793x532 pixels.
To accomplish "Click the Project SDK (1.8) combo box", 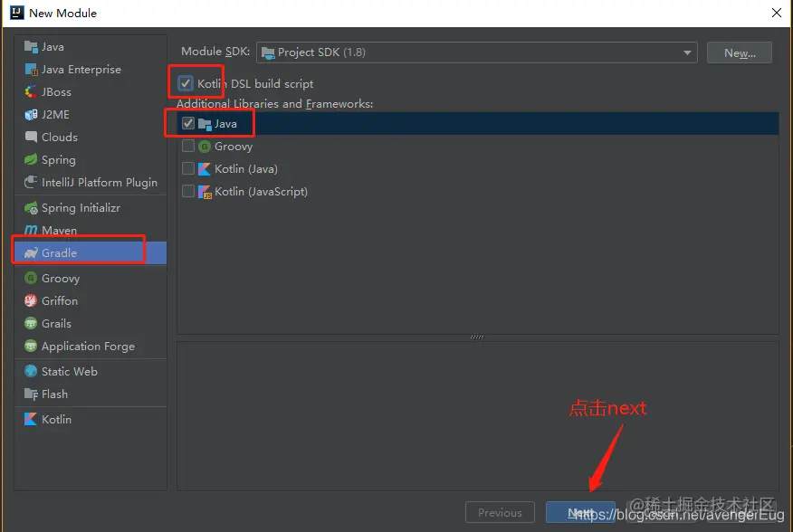I will coord(477,52).
